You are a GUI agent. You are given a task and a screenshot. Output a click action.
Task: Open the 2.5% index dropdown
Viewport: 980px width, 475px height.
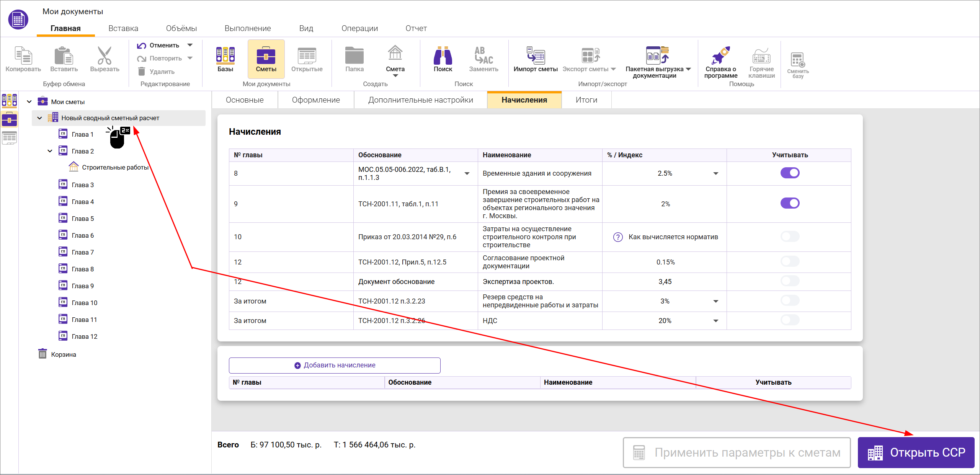[715, 173]
